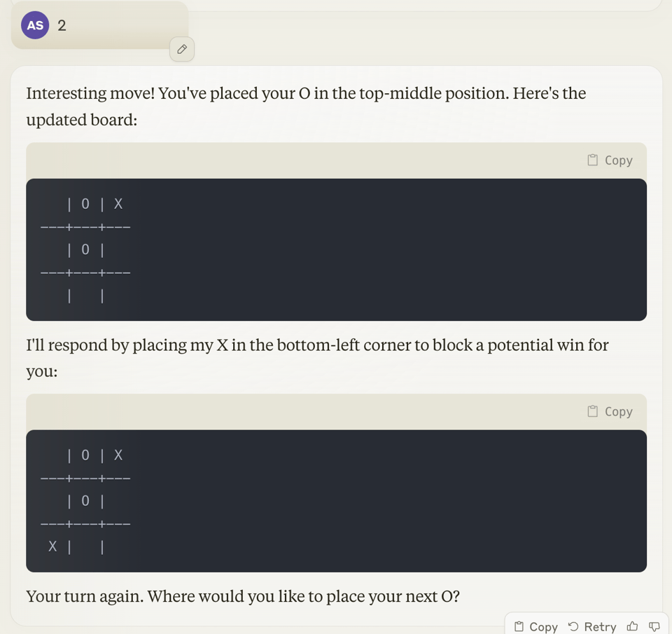Click the user message text "2"
The height and width of the screenshot is (634, 672).
tap(62, 26)
